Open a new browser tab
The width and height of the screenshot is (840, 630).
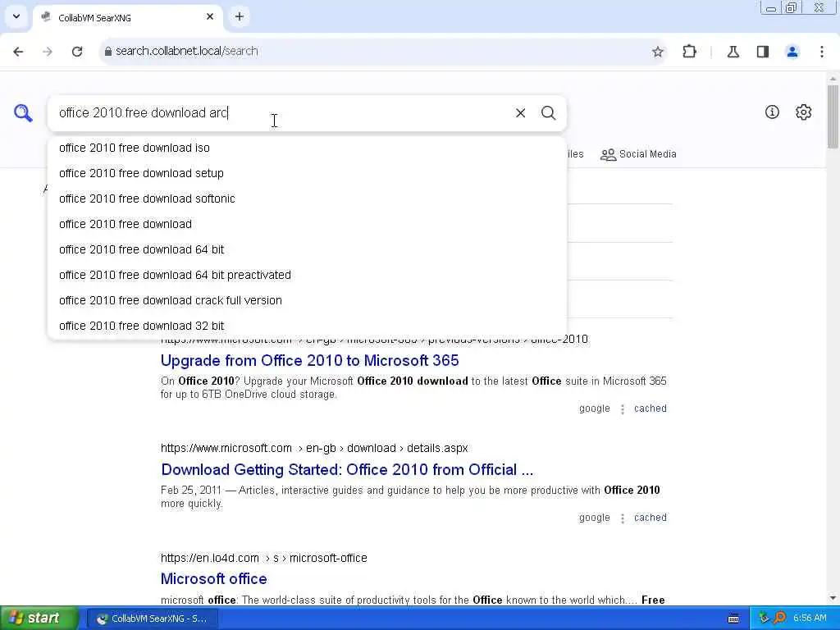[x=240, y=17]
